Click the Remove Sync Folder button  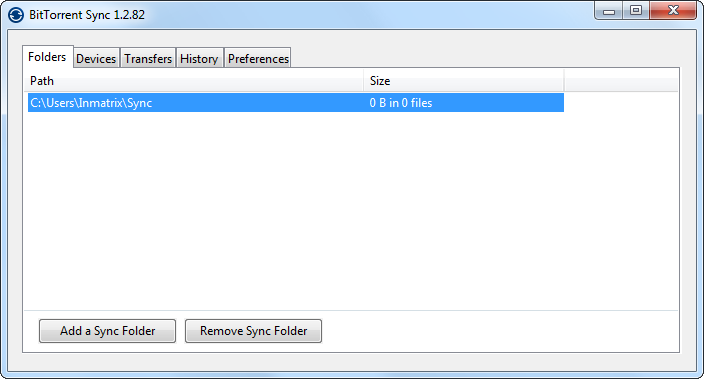[x=253, y=331]
